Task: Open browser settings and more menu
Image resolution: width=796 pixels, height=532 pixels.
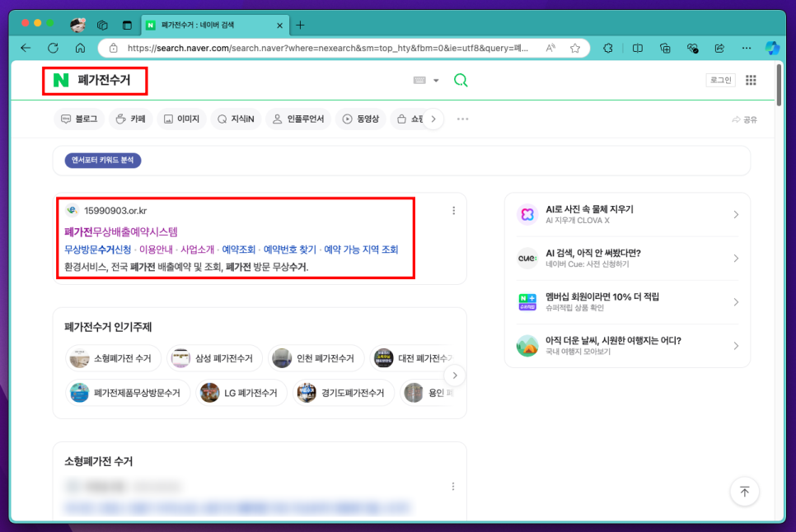Action: (x=747, y=49)
